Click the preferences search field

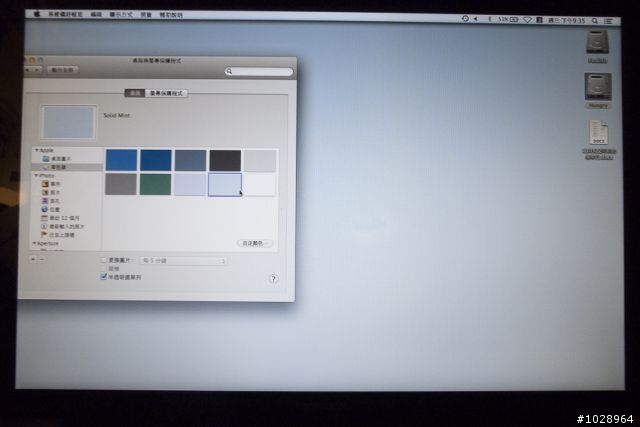[x=259, y=71]
